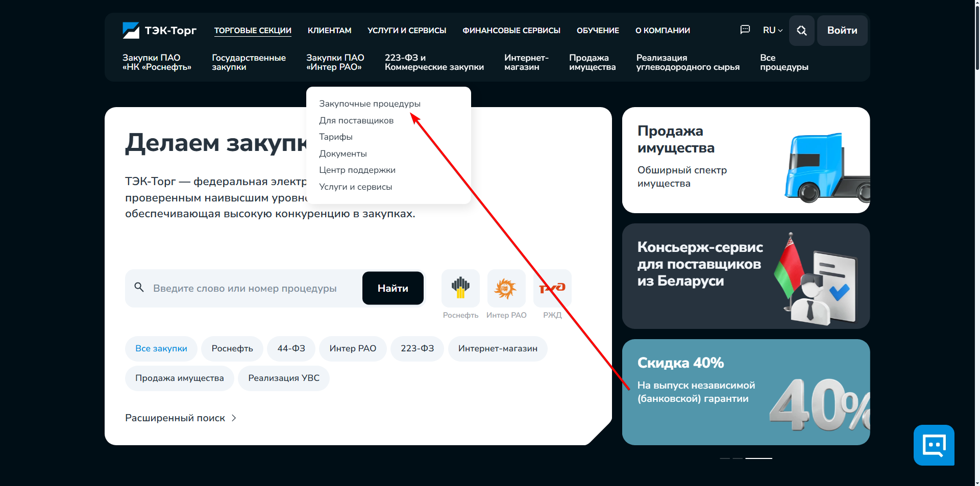
Task: Select the 223-ФЗ filter chip
Action: click(x=418, y=349)
